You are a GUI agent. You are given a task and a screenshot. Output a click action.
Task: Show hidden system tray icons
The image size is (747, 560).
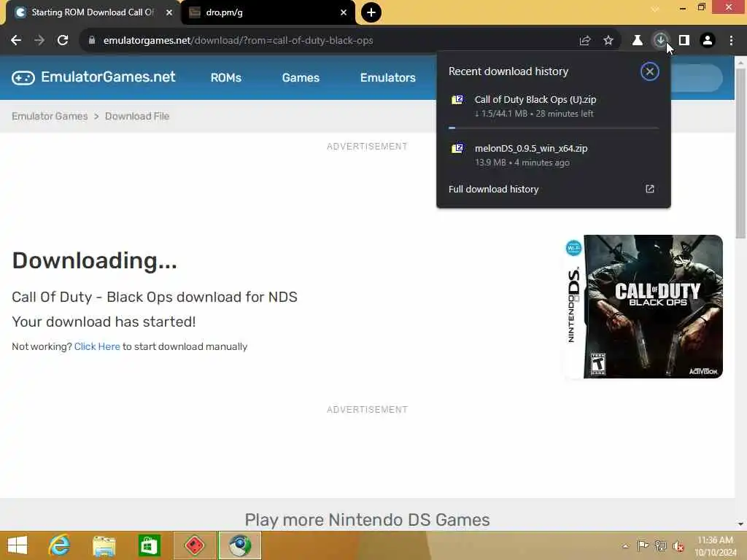625,546
